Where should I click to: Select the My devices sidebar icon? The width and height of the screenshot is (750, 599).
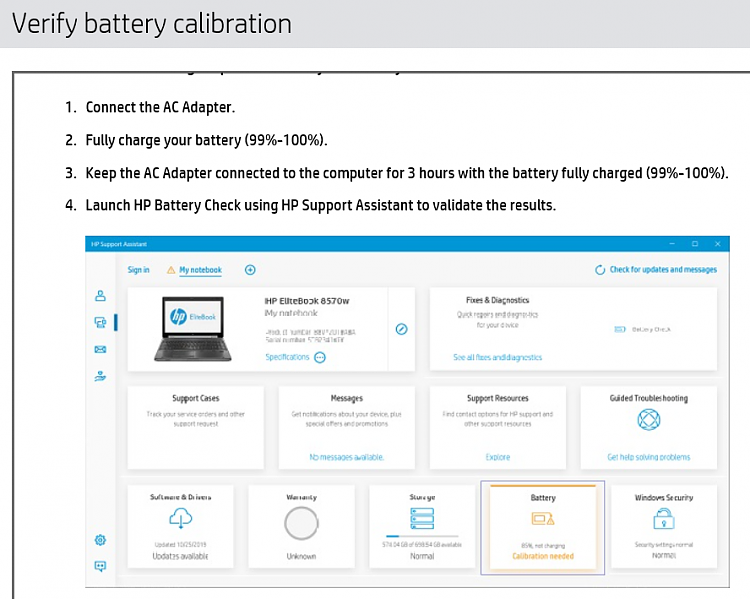[x=100, y=322]
